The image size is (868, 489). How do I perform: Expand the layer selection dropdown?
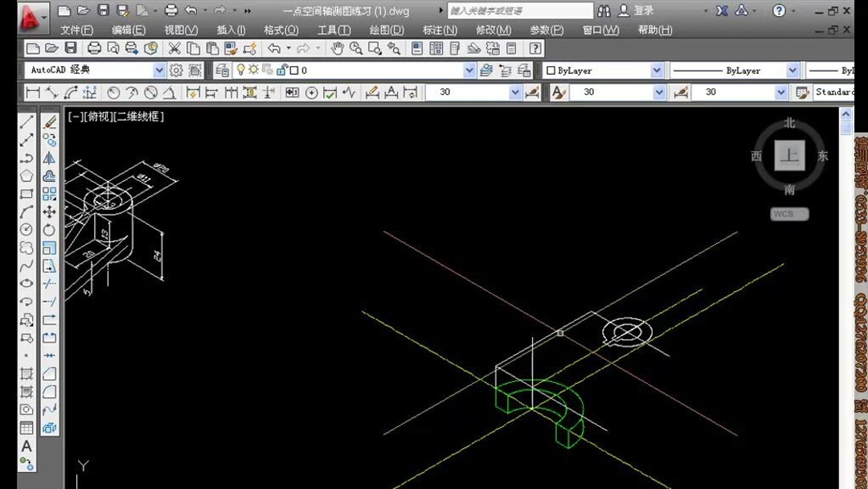click(469, 70)
